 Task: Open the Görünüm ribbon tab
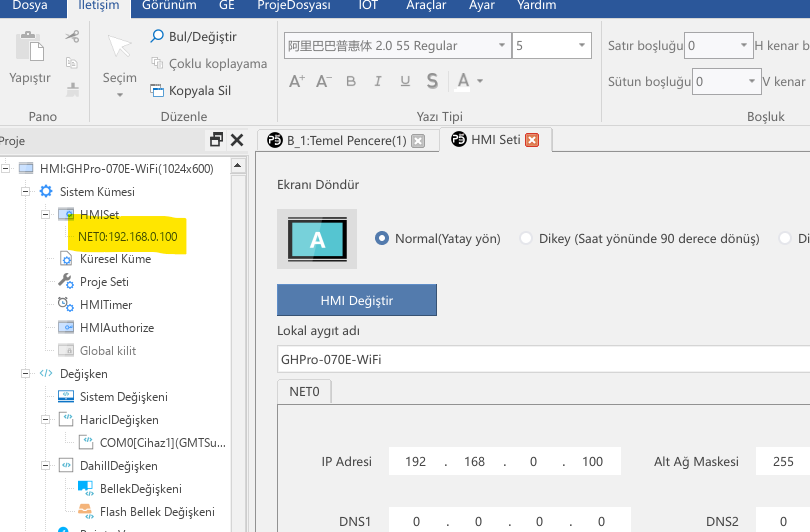pyautogui.click(x=168, y=6)
